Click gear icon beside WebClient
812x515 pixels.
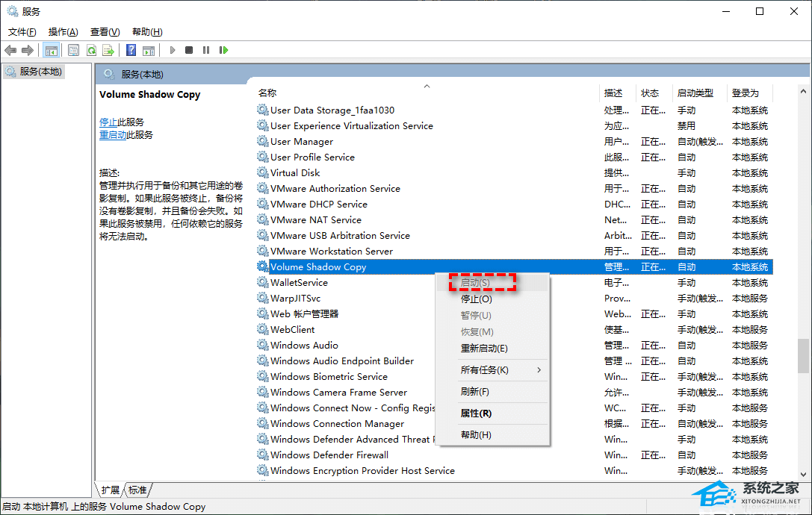(x=262, y=329)
